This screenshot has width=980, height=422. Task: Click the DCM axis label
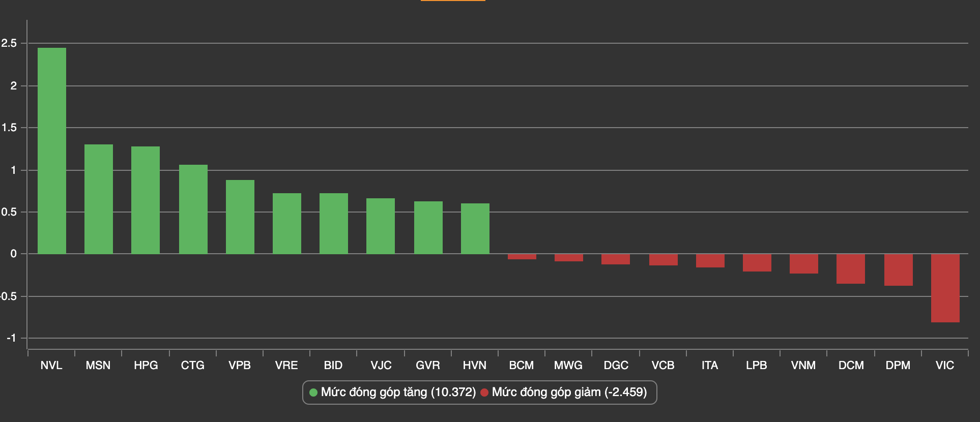tap(851, 365)
